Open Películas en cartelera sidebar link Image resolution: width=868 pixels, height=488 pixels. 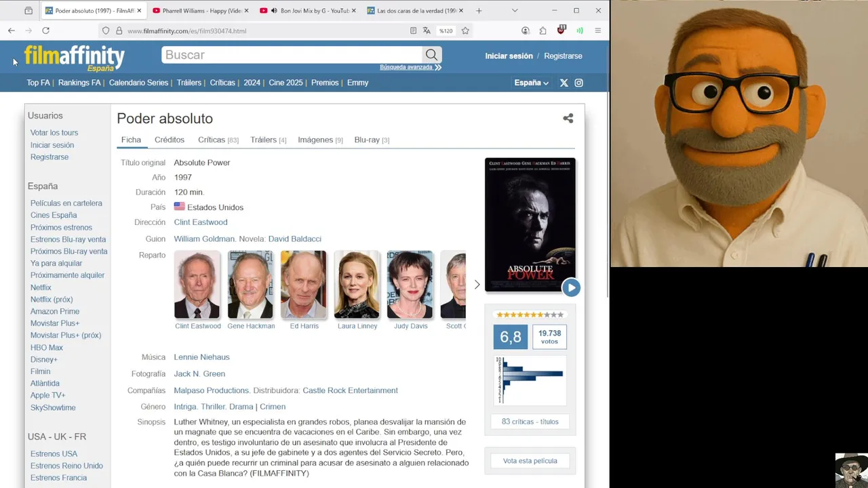pos(66,203)
